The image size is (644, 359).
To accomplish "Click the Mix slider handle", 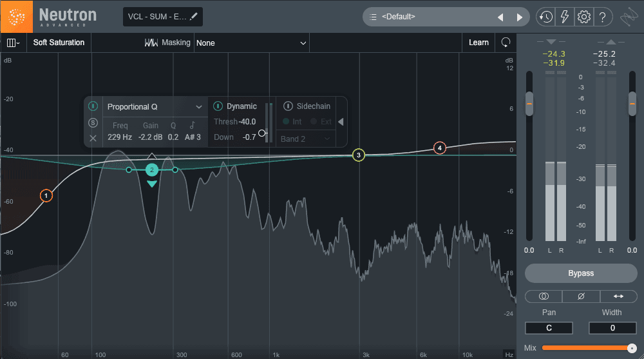I will coord(632,348).
